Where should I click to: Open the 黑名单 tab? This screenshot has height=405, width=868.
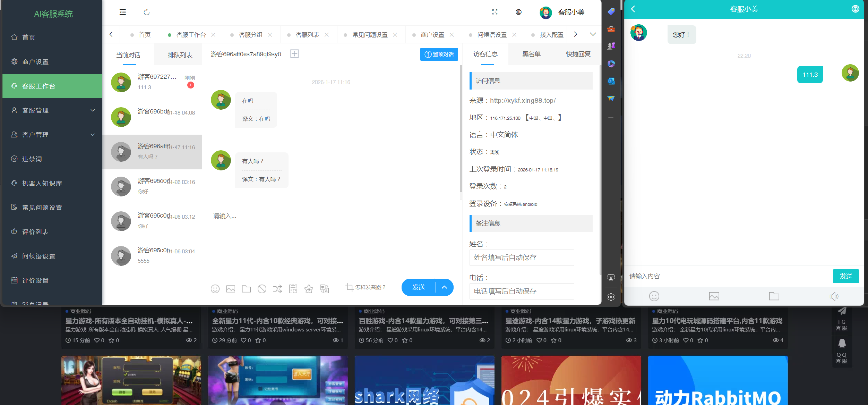click(531, 54)
